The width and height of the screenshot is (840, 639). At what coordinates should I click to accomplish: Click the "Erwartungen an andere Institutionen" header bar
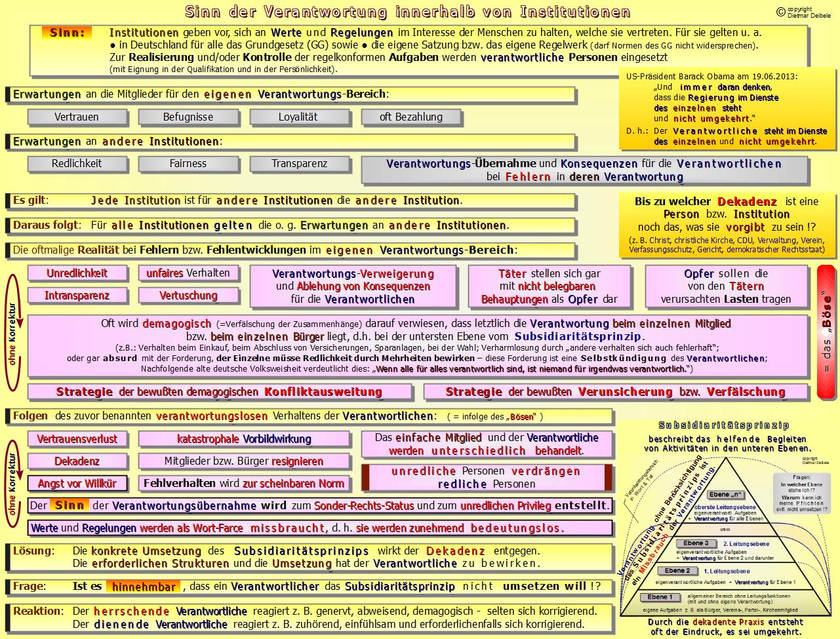pos(290,142)
